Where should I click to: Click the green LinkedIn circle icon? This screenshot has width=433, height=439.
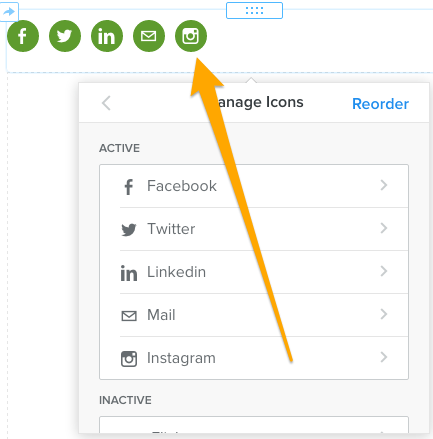107,36
